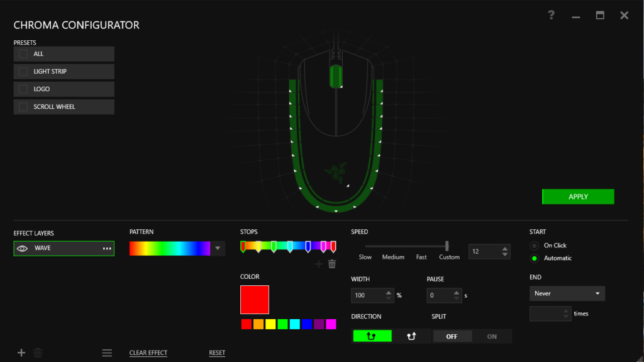This screenshot has width=644, height=362.
Task: Expand the pattern gradient dropdown arrow
Action: click(218, 249)
